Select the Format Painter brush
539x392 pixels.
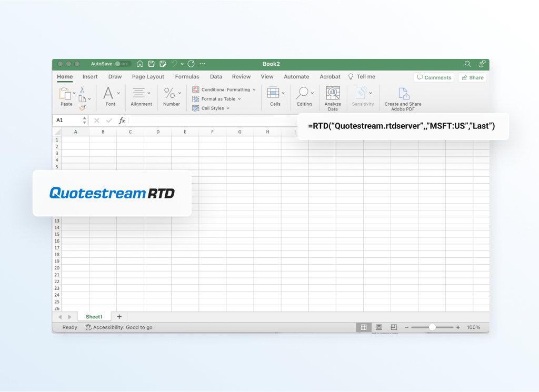[83, 107]
